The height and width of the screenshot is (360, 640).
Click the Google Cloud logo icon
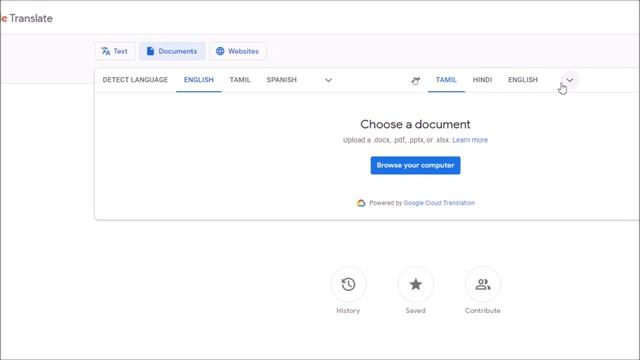pos(361,203)
